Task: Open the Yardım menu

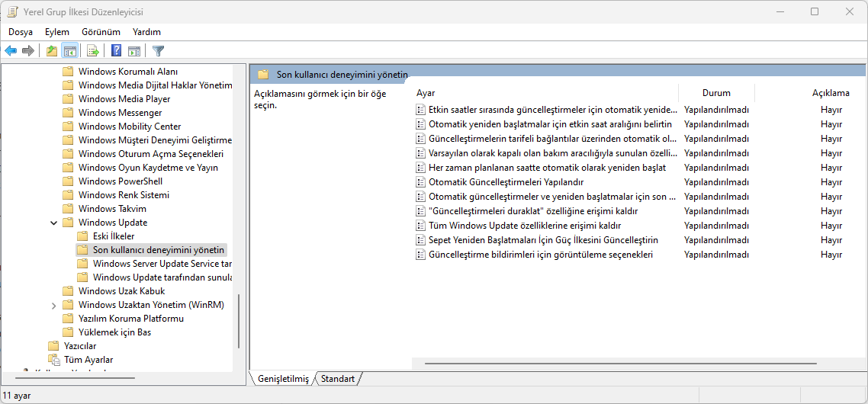Action: pyautogui.click(x=146, y=32)
